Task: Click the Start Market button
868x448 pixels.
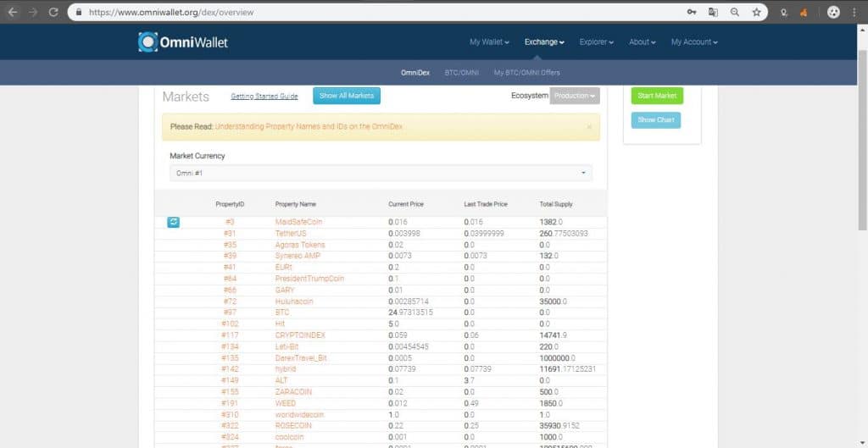Action: pos(657,96)
